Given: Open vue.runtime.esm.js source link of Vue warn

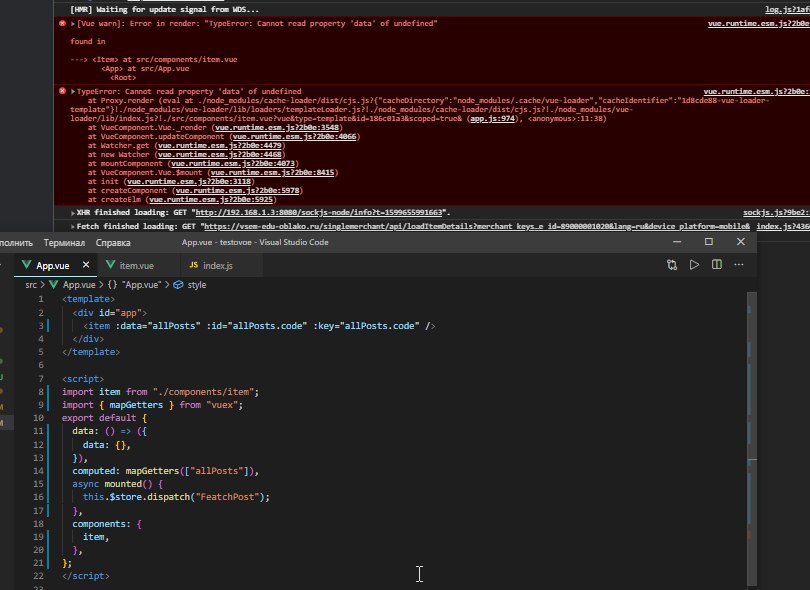Looking at the screenshot, I should coord(758,24).
